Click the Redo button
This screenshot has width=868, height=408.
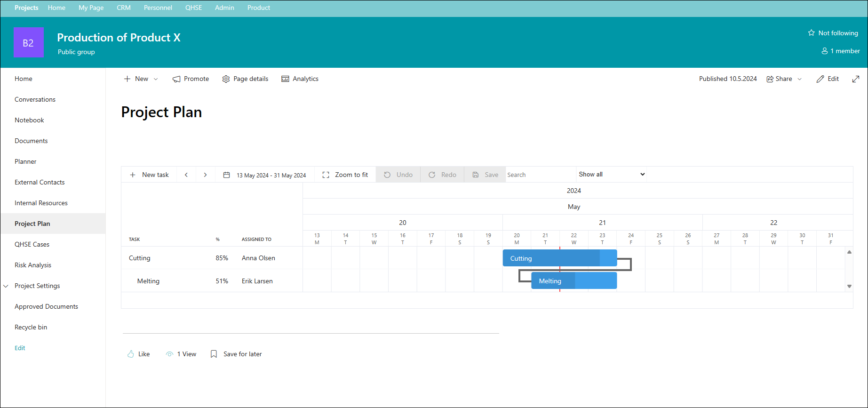(x=442, y=175)
